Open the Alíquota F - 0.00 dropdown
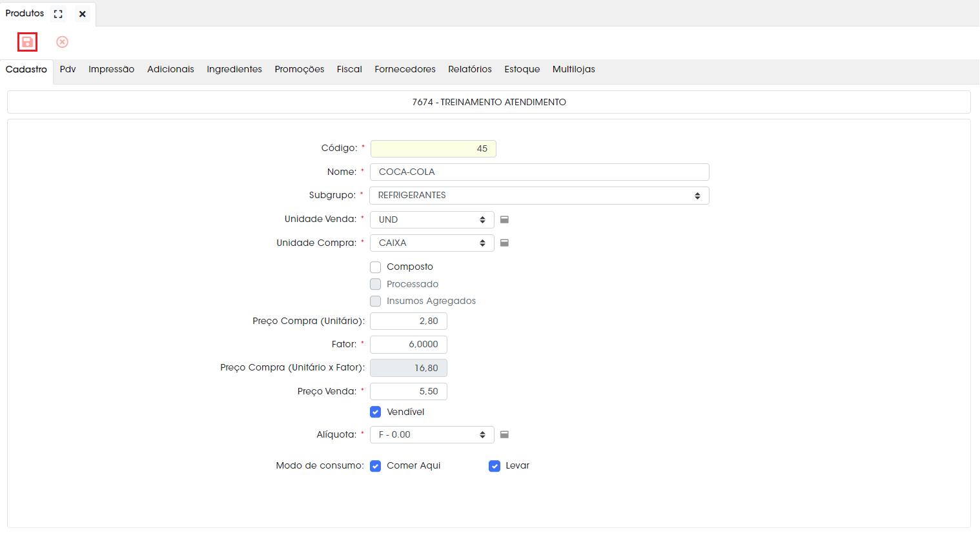980x537 pixels. click(x=432, y=434)
